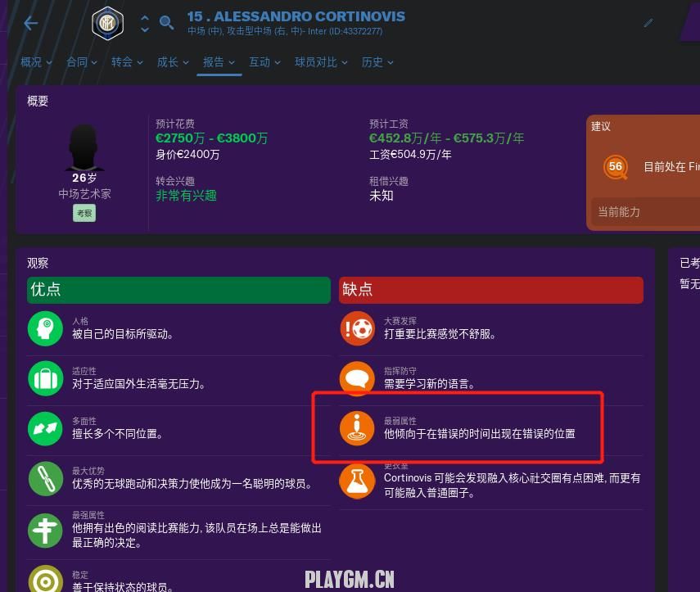700x592 pixels.
Task: Click the green 考察 scout button
Action: pos(84,213)
